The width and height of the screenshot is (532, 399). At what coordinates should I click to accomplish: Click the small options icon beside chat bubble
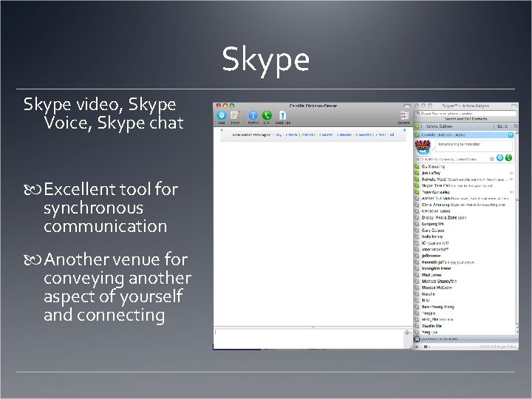(491, 158)
